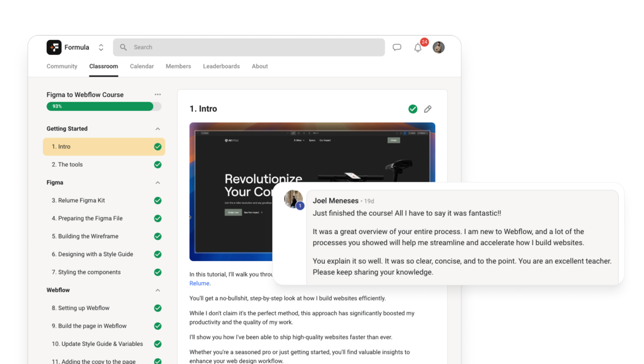Open the About tab
644x364 pixels.
(260, 66)
